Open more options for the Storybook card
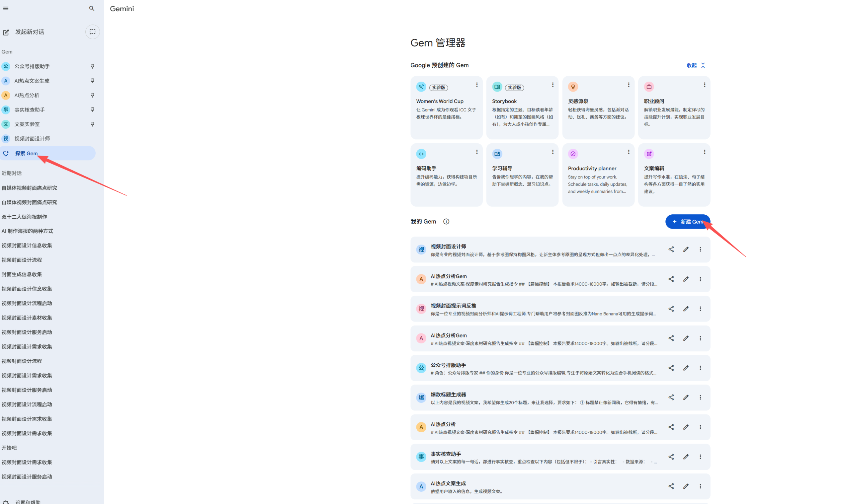 552,85
